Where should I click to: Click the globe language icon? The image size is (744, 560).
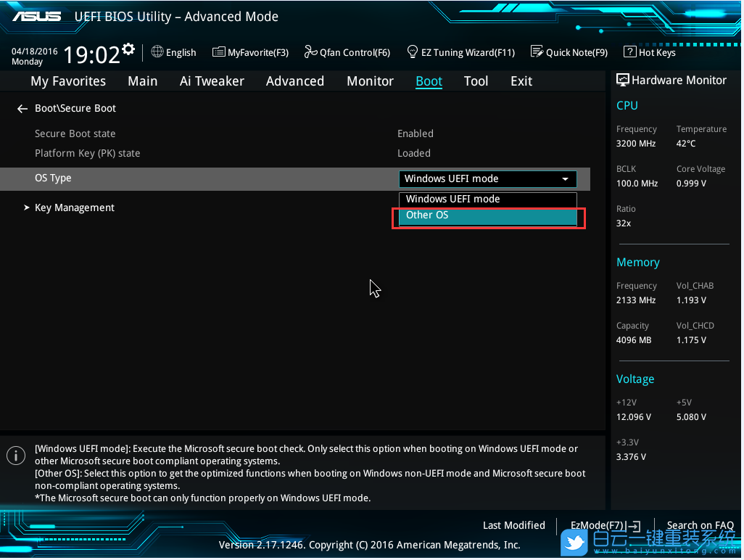pos(157,52)
